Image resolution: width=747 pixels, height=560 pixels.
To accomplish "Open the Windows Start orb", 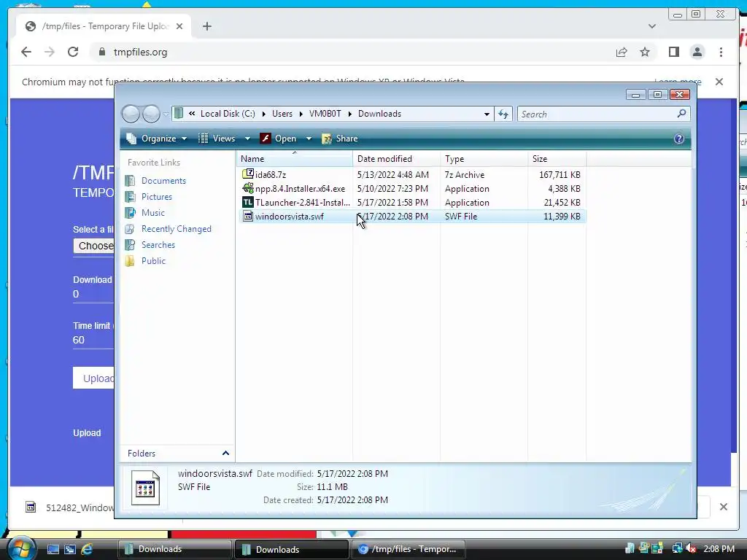I will [20, 548].
